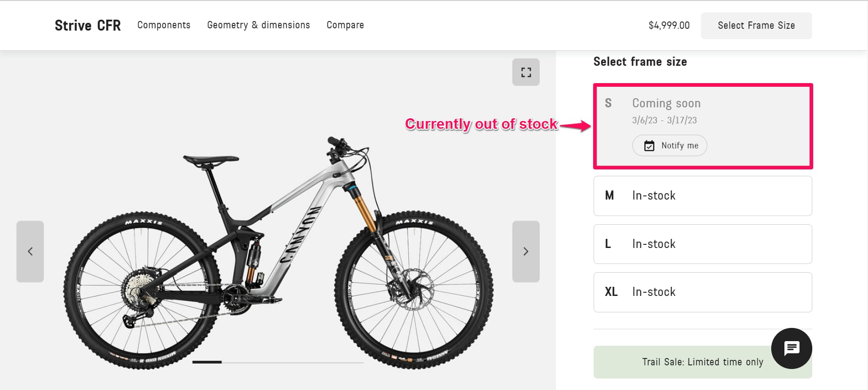Click the calendar icon inside Notify me
868x390 pixels.
(x=649, y=145)
